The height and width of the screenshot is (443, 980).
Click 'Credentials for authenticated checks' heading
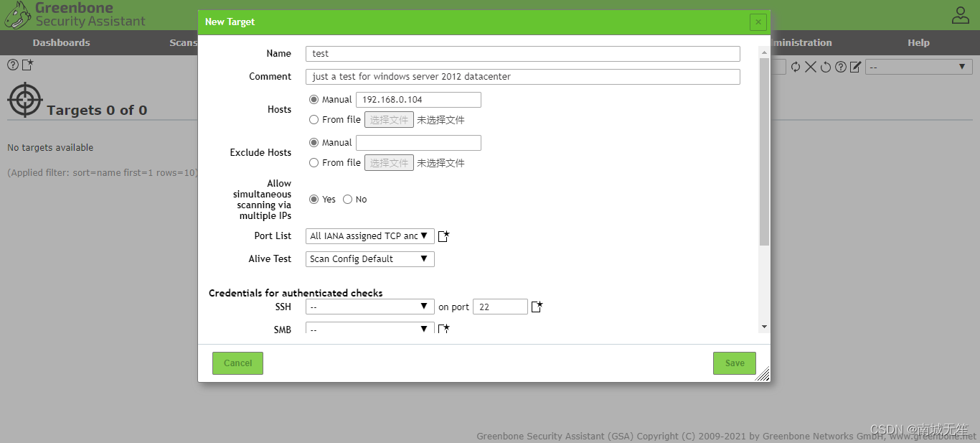[296, 293]
